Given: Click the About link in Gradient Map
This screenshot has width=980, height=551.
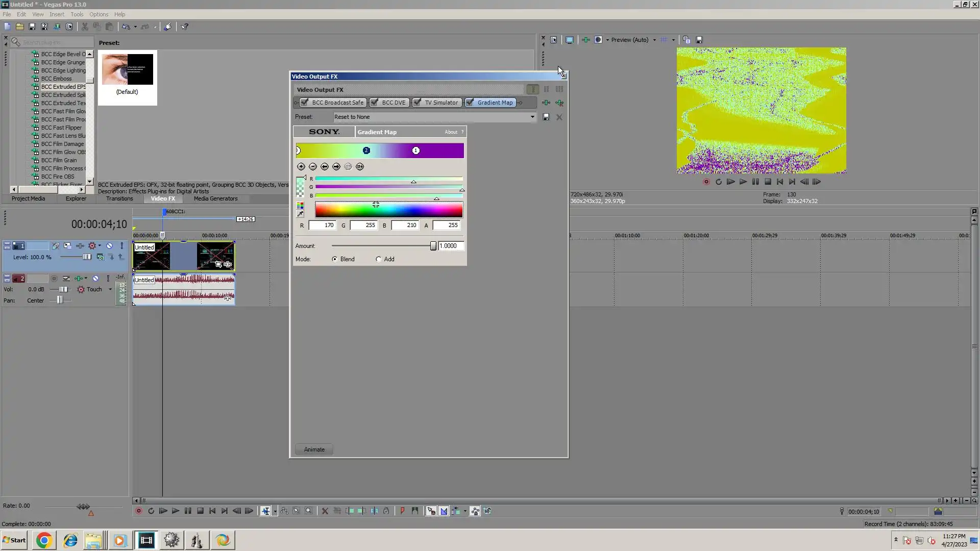Looking at the screenshot, I should pos(451,132).
